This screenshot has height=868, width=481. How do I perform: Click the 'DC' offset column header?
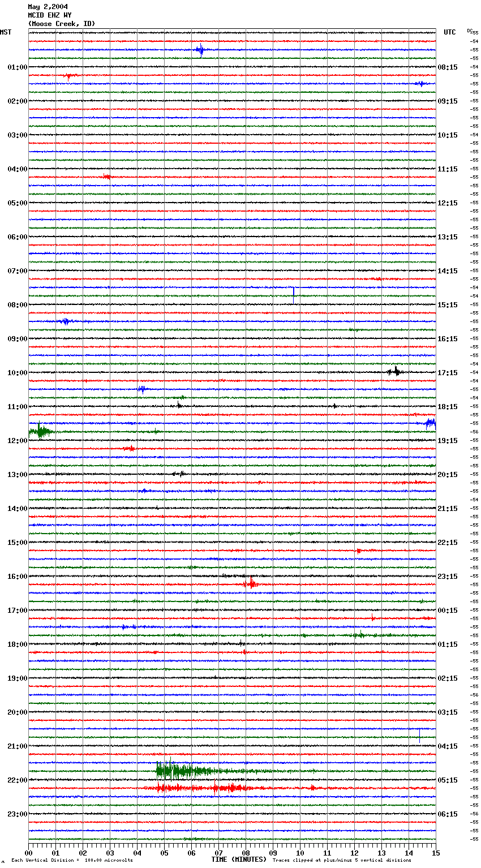[x=470, y=31]
